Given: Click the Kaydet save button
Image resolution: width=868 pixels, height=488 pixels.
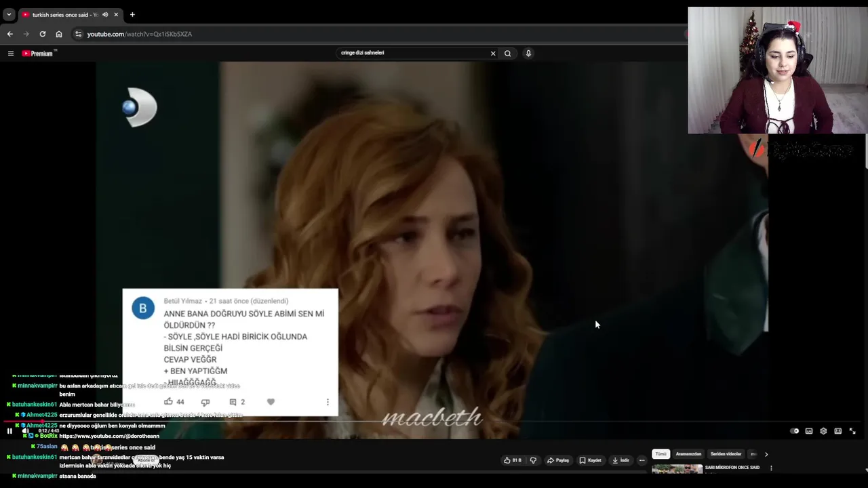Looking at the screenshot, I should [590, 460].
